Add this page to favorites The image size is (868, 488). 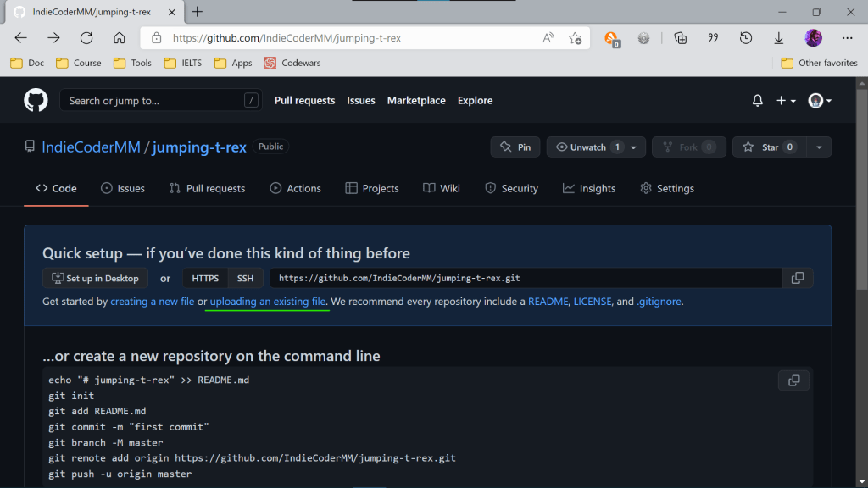pos(575,38)
